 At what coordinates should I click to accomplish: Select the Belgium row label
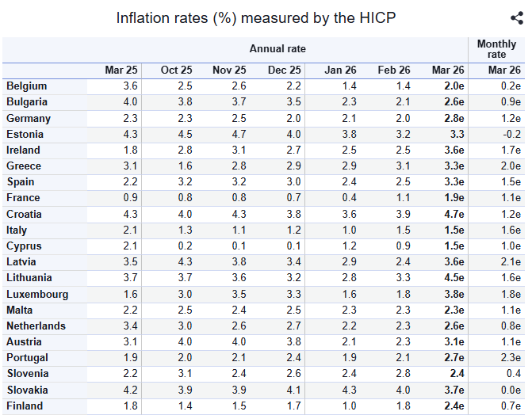[x=27, y=86]
